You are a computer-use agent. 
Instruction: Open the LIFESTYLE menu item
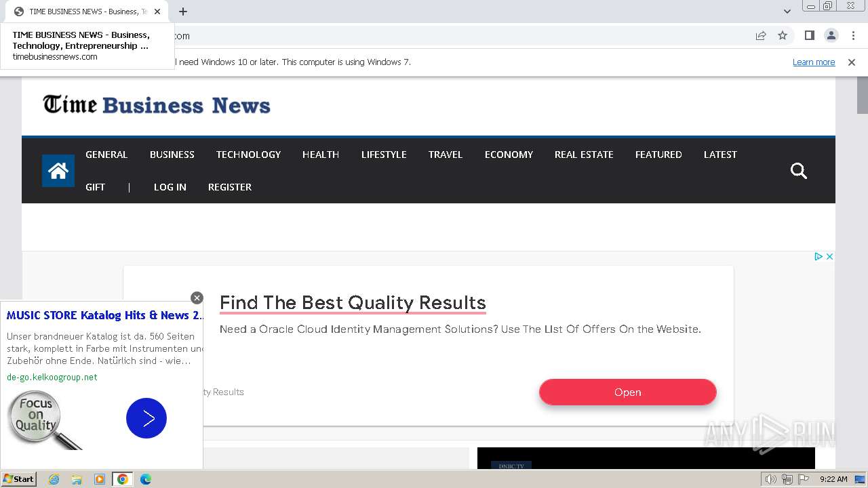(x=384, y=155)
